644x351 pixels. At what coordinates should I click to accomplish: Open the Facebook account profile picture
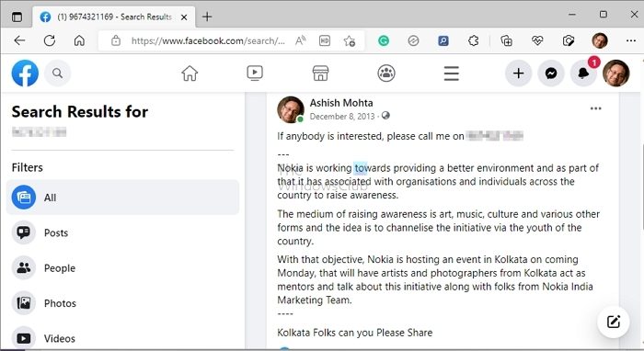[x=616, y=74]
